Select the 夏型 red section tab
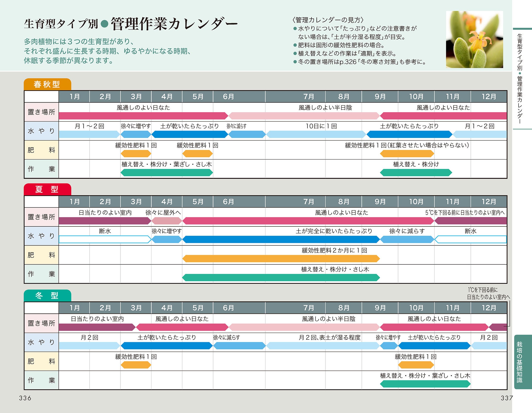 click(x=47, y=189)
